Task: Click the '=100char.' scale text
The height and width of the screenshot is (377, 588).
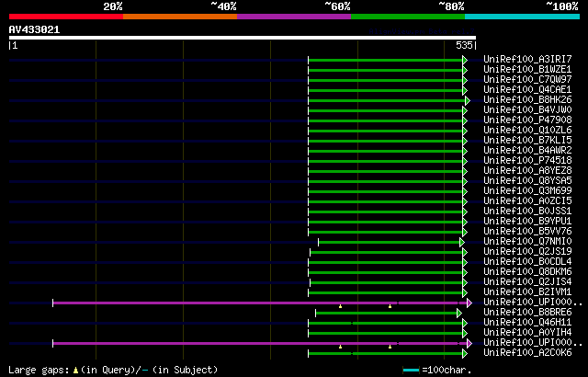Action: [447, 370]
